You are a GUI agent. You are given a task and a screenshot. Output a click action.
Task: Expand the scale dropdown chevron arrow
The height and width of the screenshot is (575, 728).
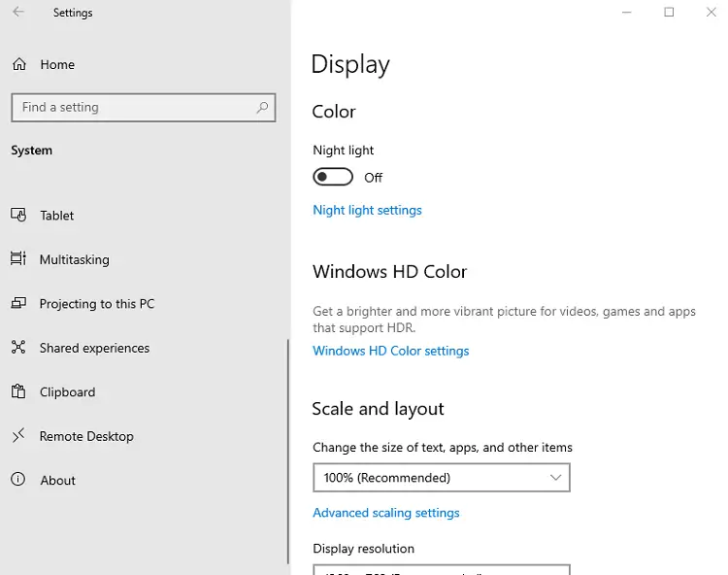coord(555,478)
